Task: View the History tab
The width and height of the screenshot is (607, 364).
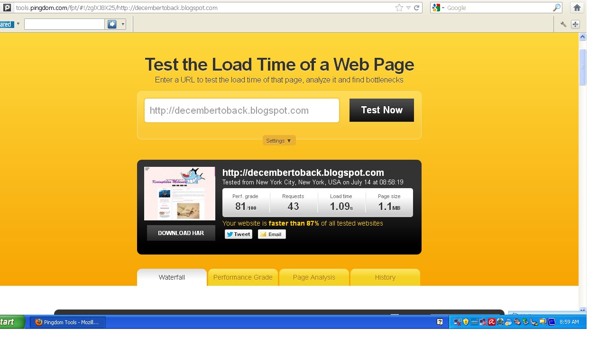Action: pyautogui.click(x=385, y=277)
